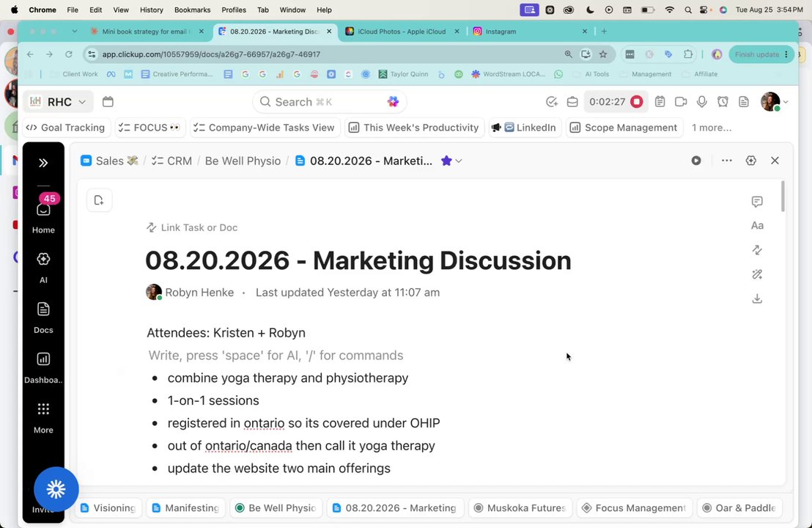The image size is (812, 528).
Task: Click Chrome's Finish update button
Action: pyautogui.click(x=761, y=54)
